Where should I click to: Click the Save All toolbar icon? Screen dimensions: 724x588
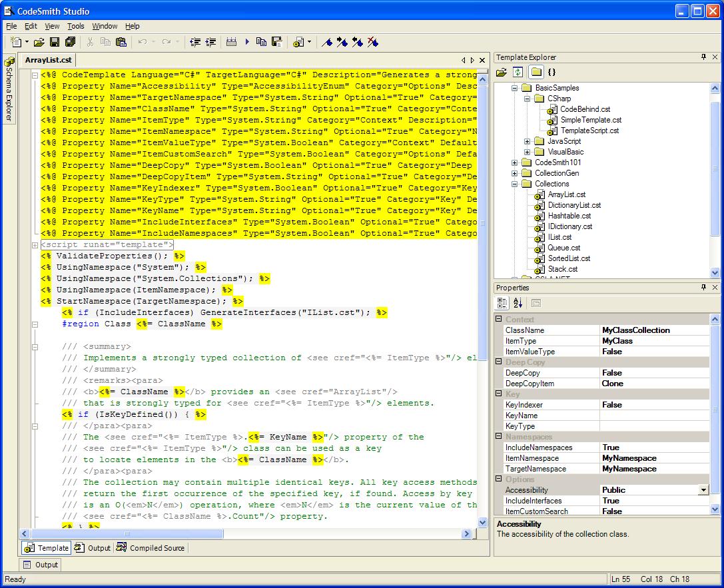coord(70,43)
